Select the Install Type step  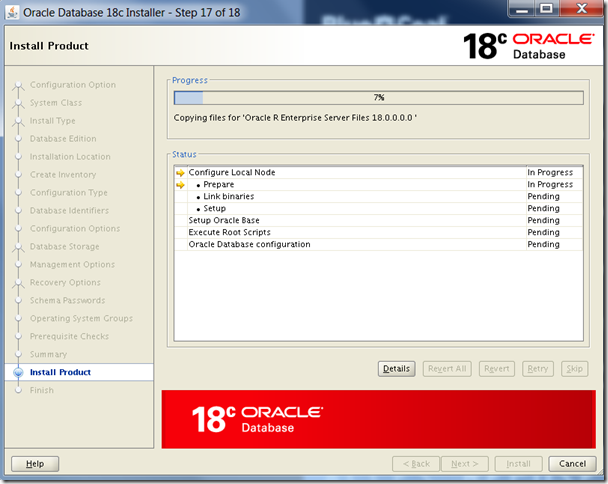click(x=53, y=121)
